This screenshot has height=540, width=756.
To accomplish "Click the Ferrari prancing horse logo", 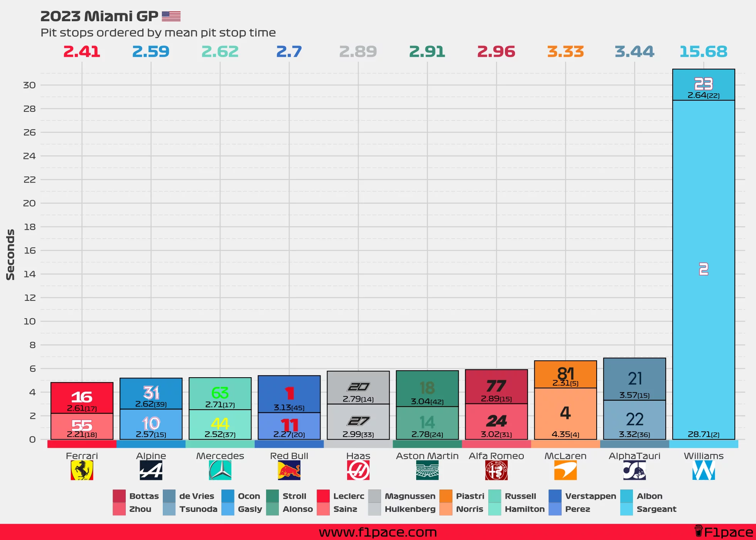I will 82,471.
